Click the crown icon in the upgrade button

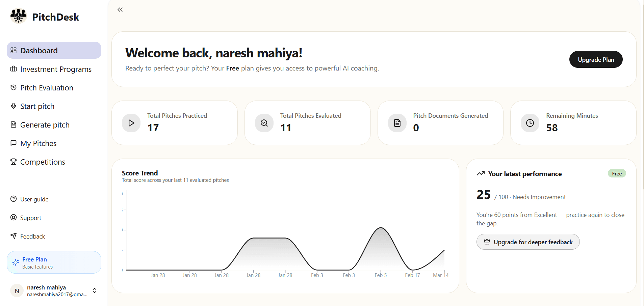click(487, 242)
